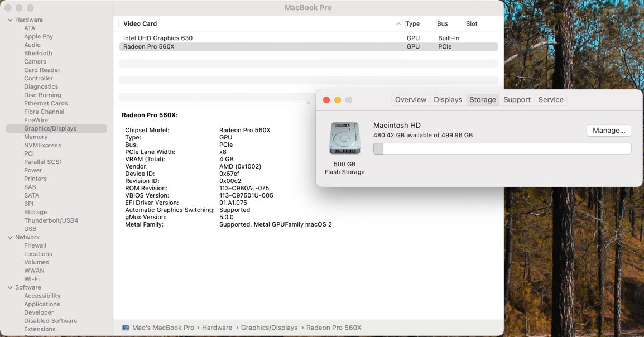Screen dimensions: 644x337
Task: Click the MacBook icon in the breadcrumb bar
Action: coord(124,328)
